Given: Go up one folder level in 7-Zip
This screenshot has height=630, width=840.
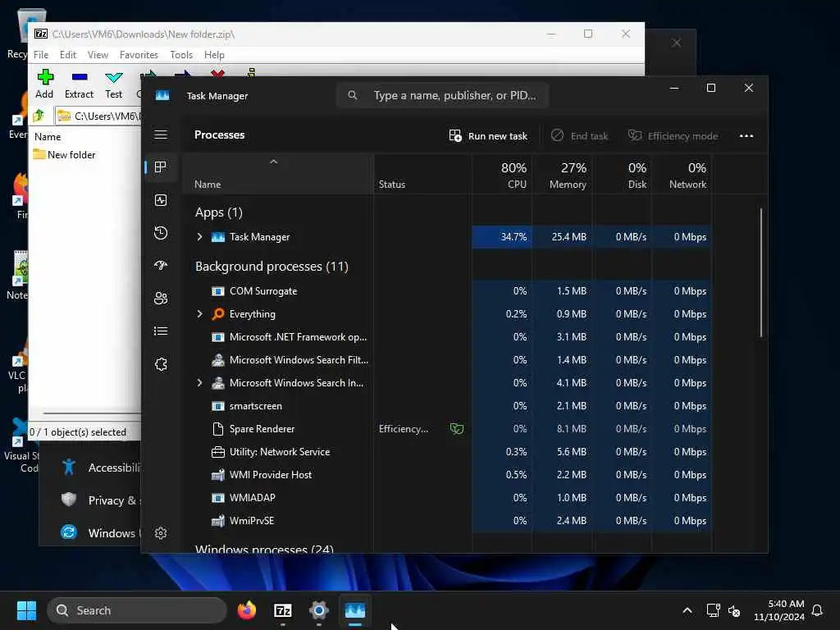Looking at the screenshot, I should [x=39, y=116].
